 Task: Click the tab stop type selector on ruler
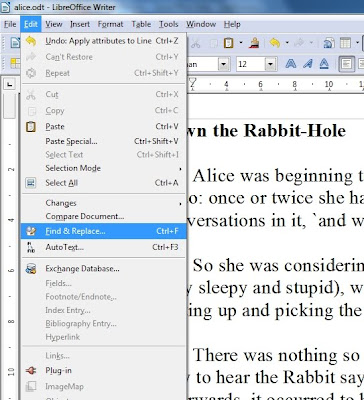[10, 84]
